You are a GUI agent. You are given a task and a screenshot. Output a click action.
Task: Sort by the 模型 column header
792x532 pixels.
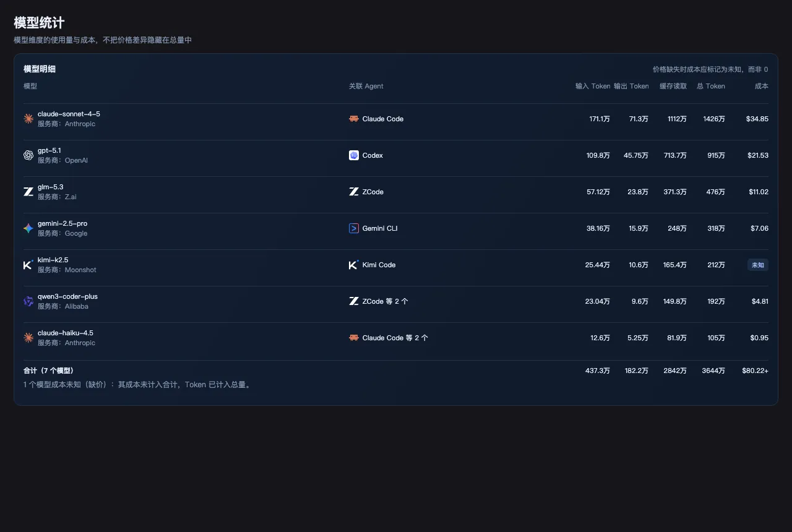pyautogui.click(x=30, y=86)
